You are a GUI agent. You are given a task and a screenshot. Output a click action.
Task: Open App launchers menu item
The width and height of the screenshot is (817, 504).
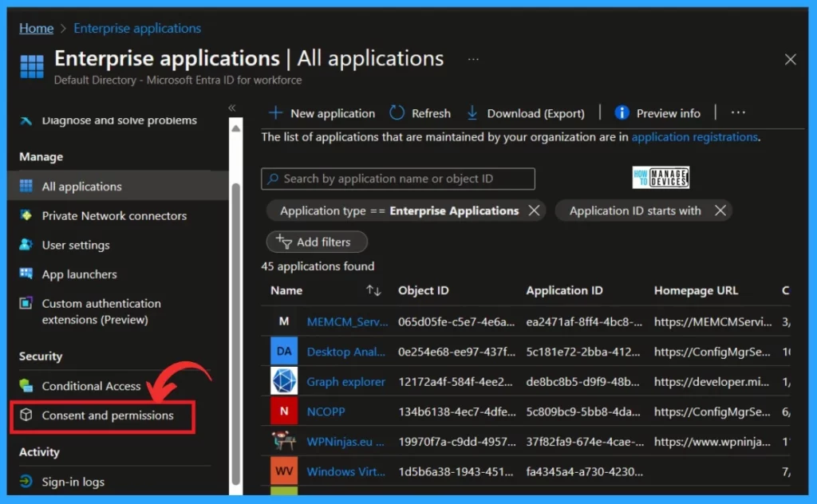[79, 274]
